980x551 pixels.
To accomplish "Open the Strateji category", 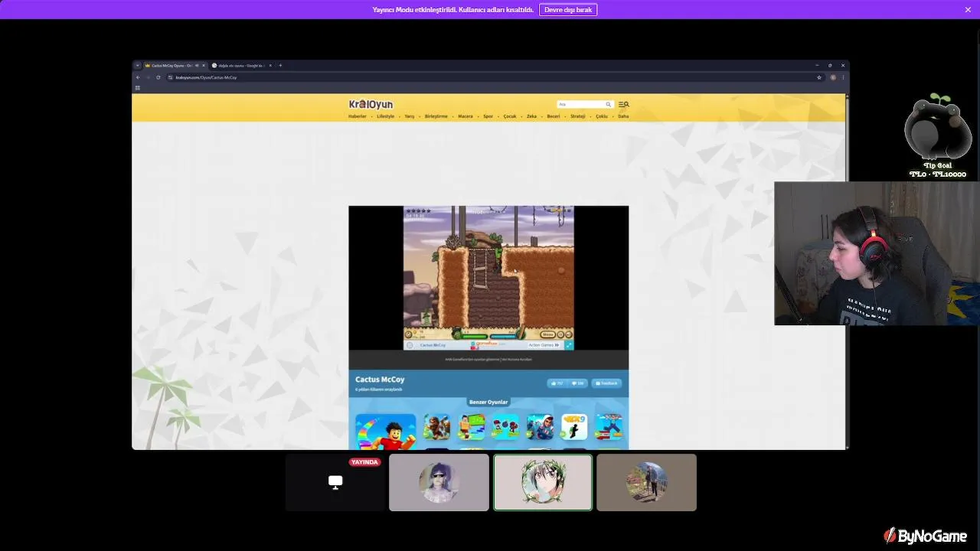I will (x=578, y=116).
